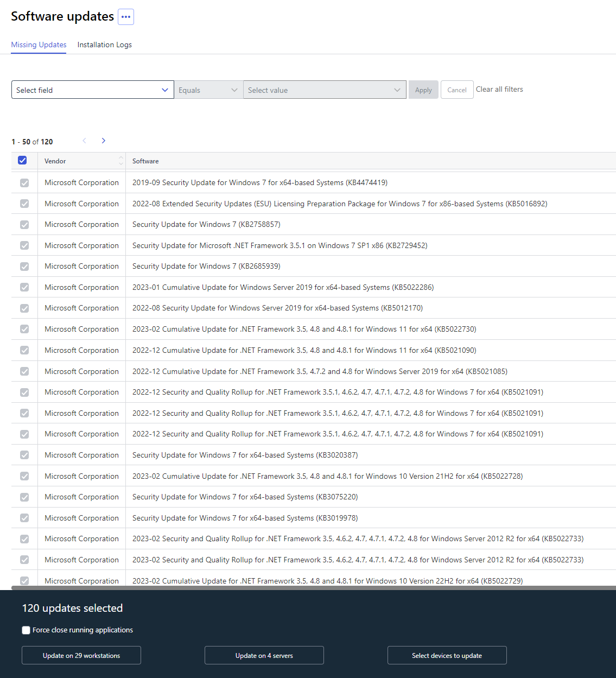This screenshot has width=616, height=678.
Task: Click Update on 29 workstations
Action: [x=81, y=655]
